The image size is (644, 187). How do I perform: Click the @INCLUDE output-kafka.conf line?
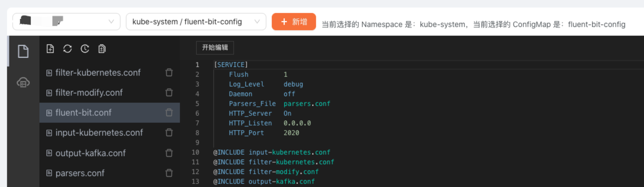click(264, 181)
